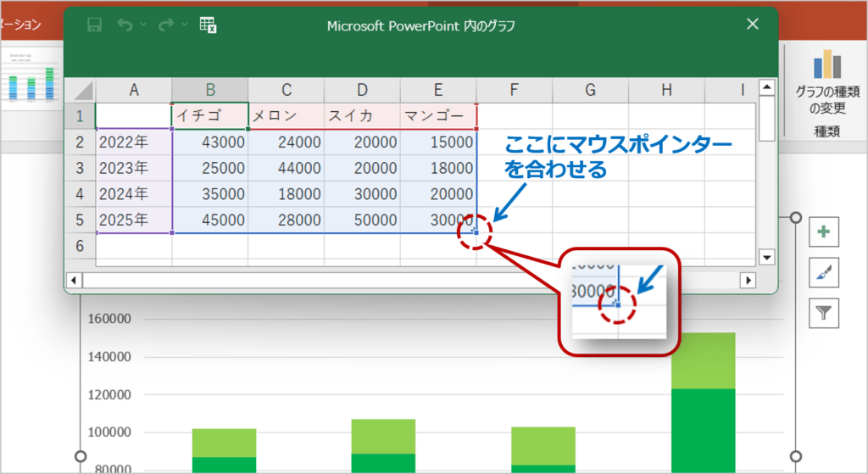Screen dimensions: 868x474
Task: Click the cell labeled 2023年
Action: (x=133, y=168)
